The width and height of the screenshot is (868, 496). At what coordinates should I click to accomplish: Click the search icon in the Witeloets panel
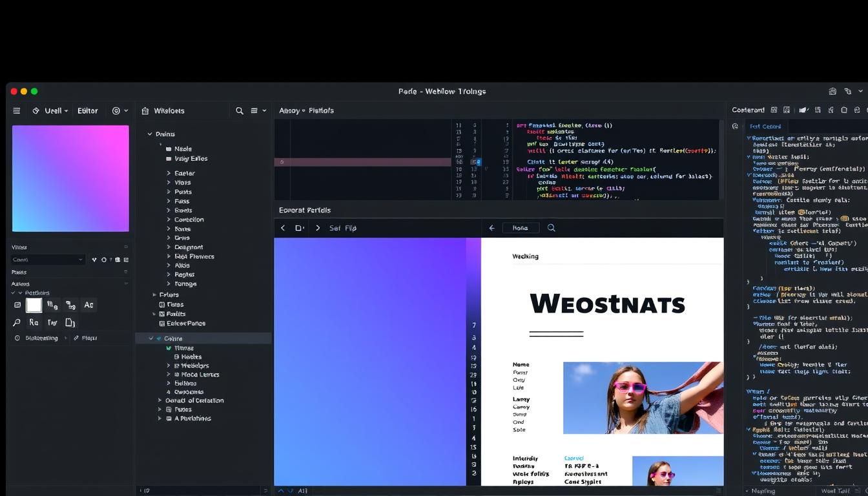point(240,111)
